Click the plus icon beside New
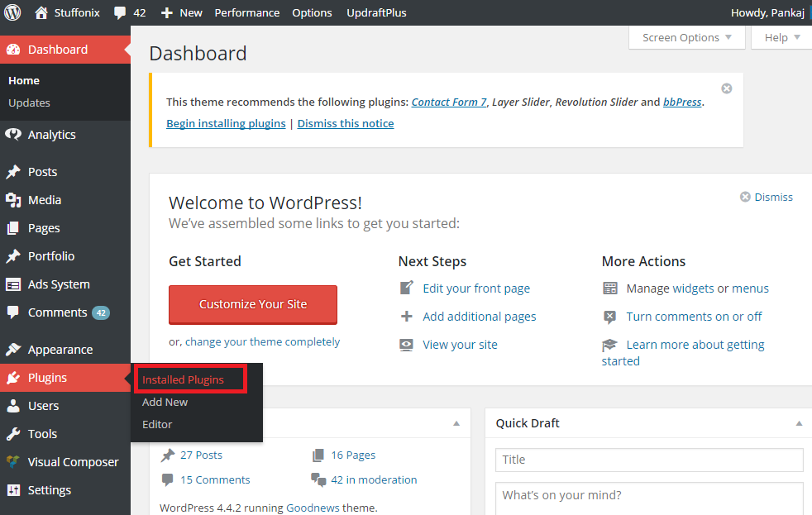812x515 pixels. [166, 13]
